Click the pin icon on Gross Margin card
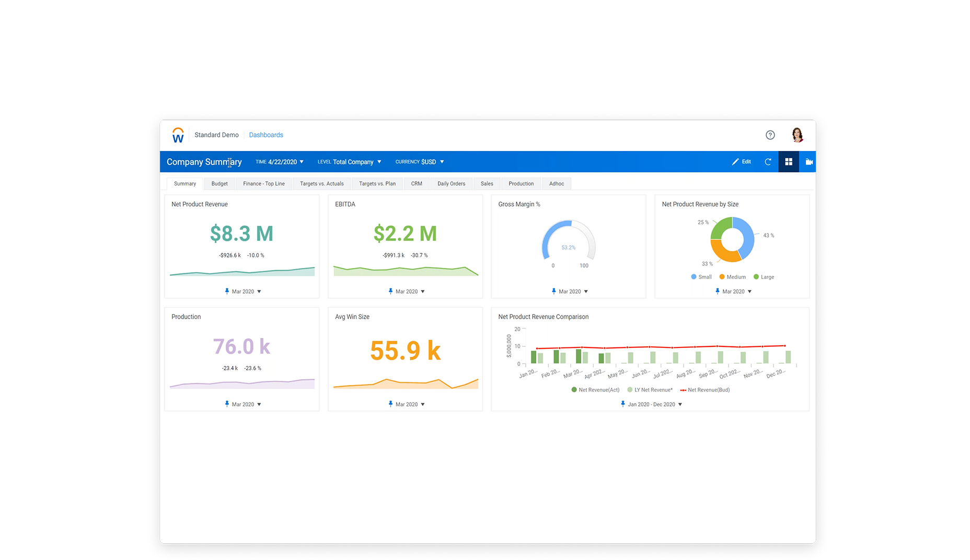 tap(554, 291)
